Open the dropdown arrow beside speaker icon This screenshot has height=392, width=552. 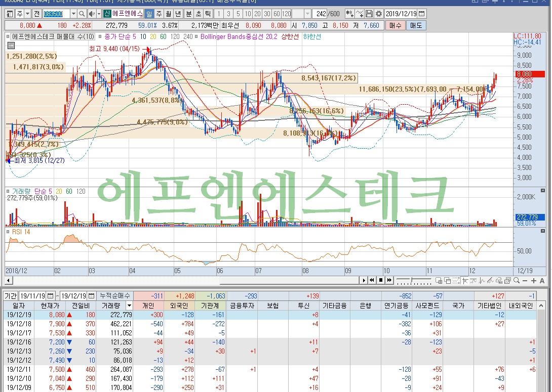(x=99, y=14)
